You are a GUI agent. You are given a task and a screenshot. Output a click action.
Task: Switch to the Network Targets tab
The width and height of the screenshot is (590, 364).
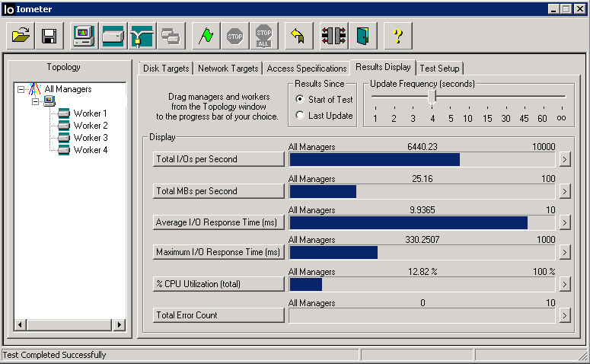coord(228,69)
